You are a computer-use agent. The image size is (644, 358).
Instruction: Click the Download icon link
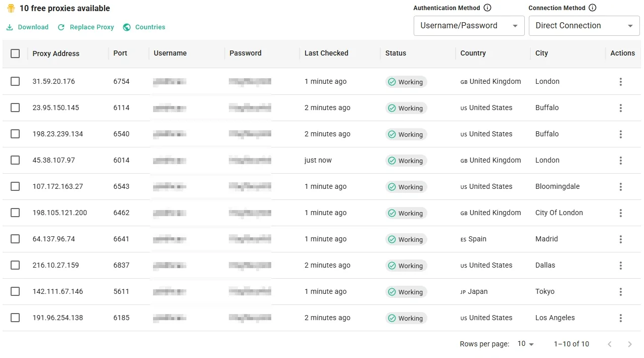click(x=10, y=27)
